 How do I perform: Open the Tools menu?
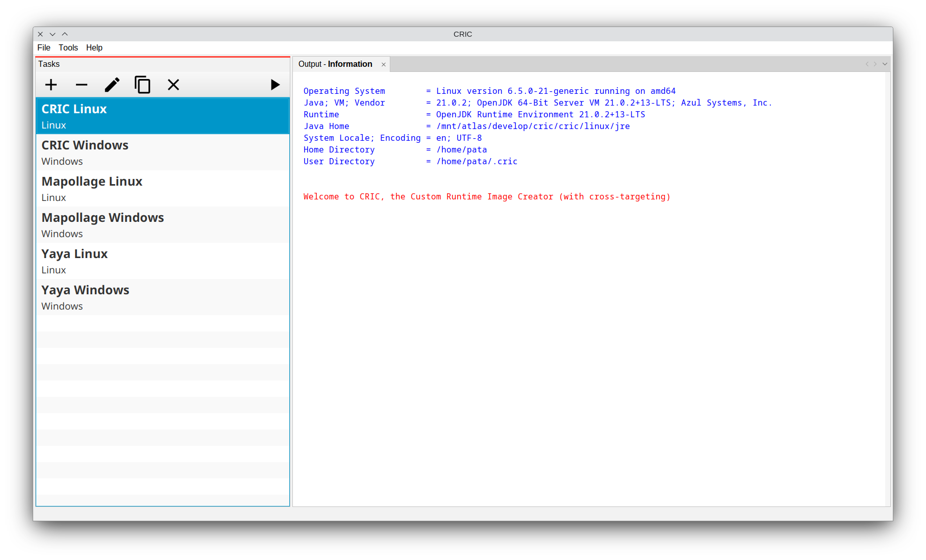tap(68, 47)
